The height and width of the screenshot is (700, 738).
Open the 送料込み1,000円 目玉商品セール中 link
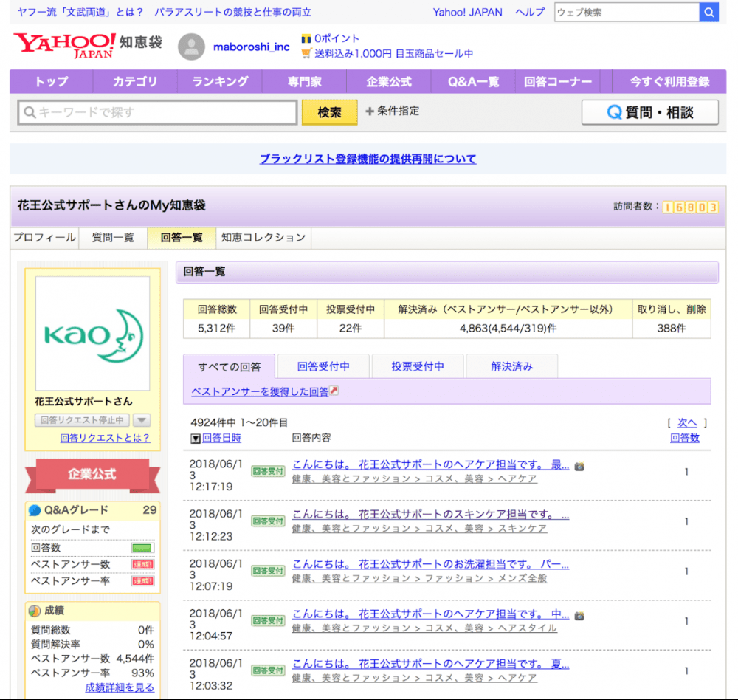coord(394,54)
